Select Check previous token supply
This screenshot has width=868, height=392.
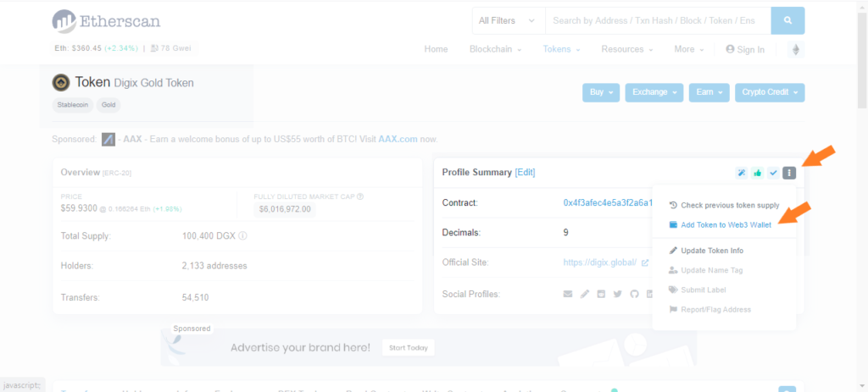pyautogui.click(x=724, y=205)
